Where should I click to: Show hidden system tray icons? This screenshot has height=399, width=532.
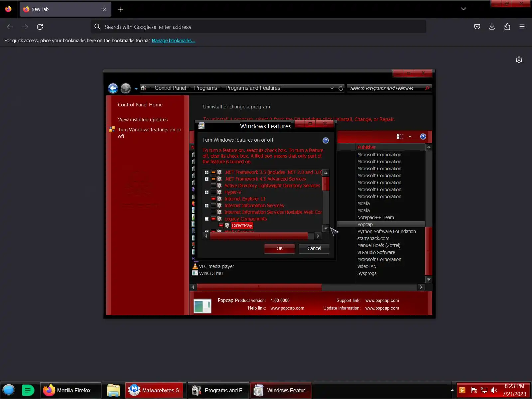pyautogui.click(x=452, y=390)
